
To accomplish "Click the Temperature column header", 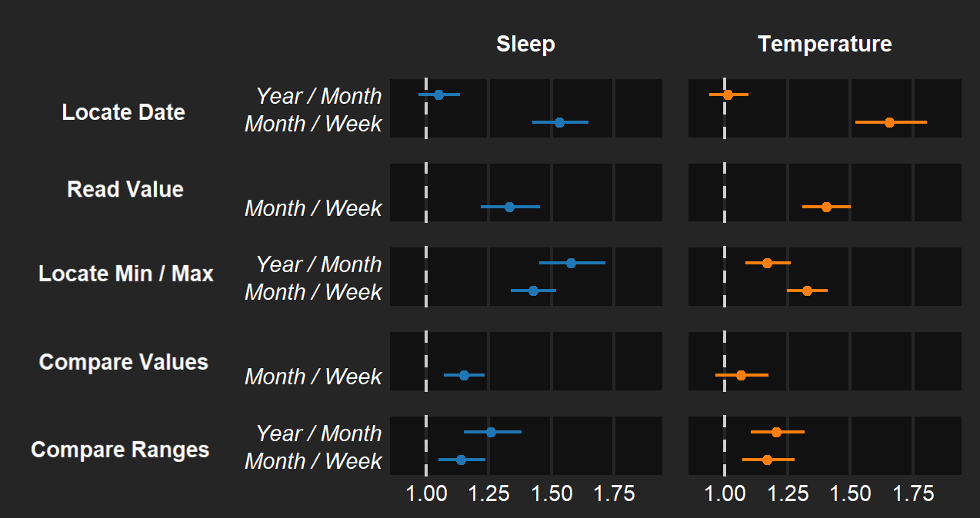I will click(825, 45).
